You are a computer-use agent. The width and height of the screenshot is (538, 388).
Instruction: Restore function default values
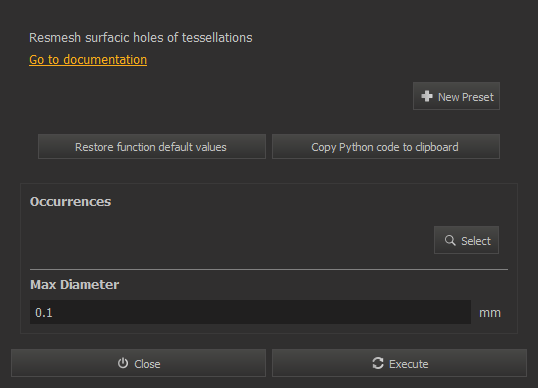click(152, 146)
